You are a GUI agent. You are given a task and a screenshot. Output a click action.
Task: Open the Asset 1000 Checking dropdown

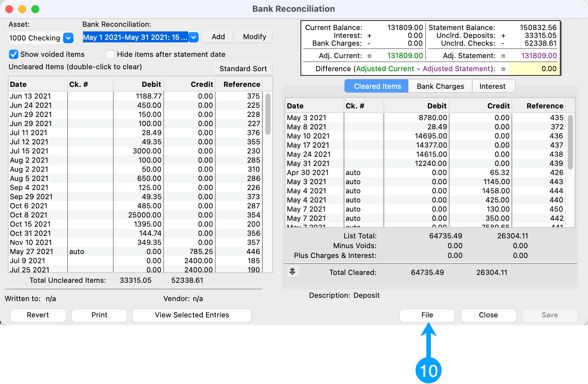68,38
